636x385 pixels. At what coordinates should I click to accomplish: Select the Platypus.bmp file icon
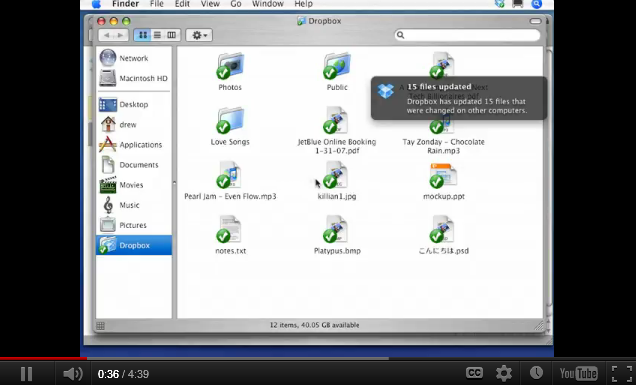[337, 229]
